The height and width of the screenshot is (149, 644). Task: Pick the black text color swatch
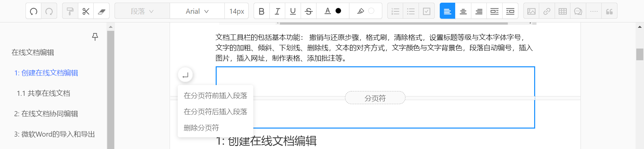338,11
